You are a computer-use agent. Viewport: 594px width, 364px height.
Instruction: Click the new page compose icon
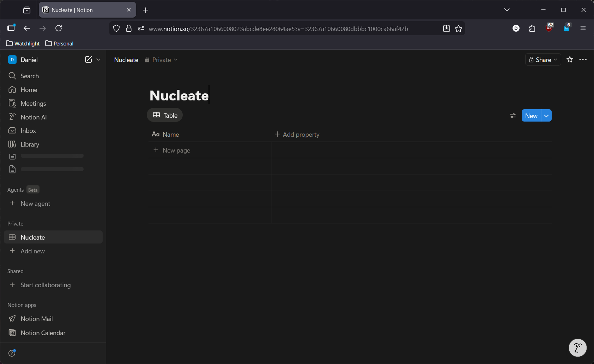[88, 59]
